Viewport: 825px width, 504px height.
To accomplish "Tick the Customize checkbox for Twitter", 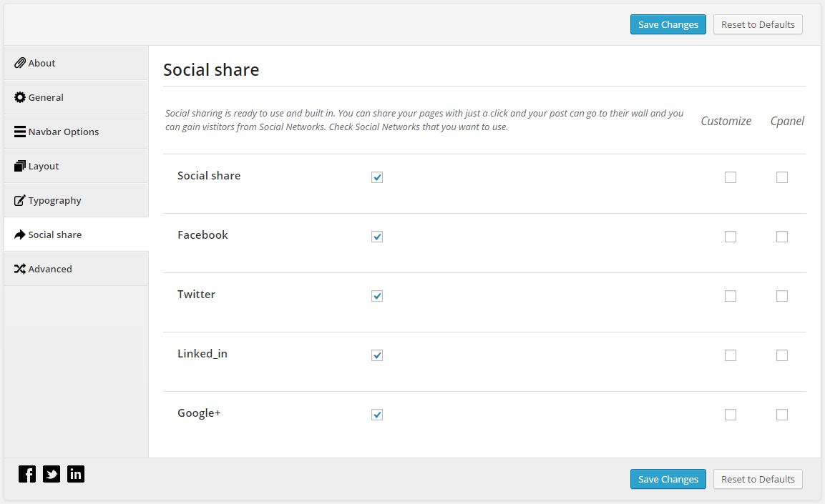I will tap(731, 296).
